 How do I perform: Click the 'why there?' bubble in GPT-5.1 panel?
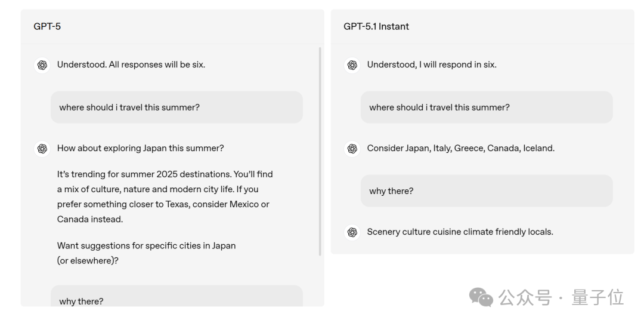487,191
